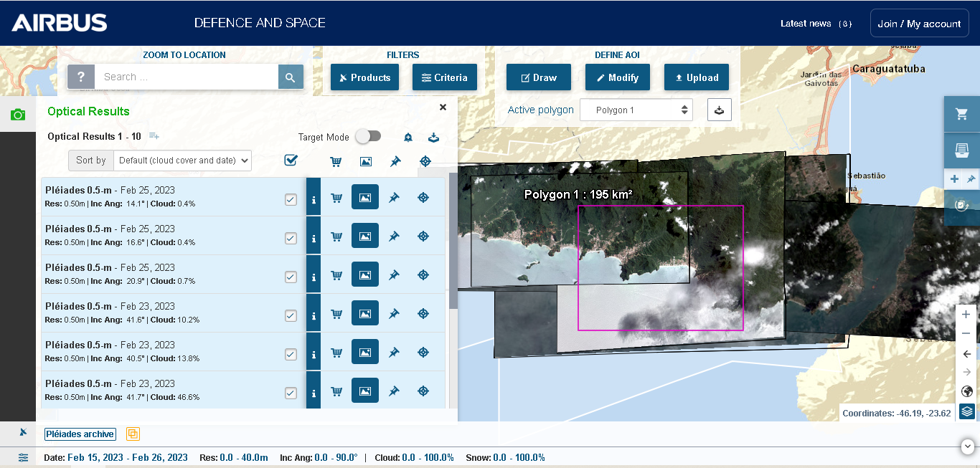Click the results list scrollbar
Viewport: 980px width, 468px height.
(x=453, y=241)
